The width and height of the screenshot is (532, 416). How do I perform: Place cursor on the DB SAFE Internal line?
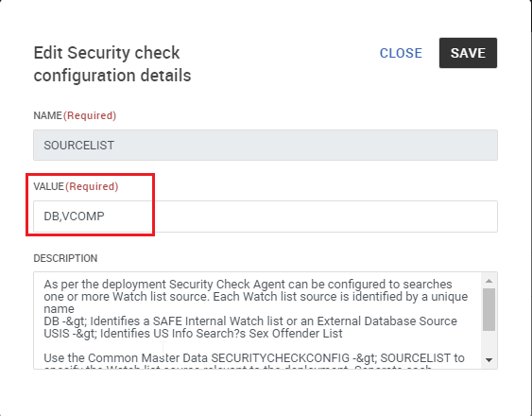pos(250,321)
